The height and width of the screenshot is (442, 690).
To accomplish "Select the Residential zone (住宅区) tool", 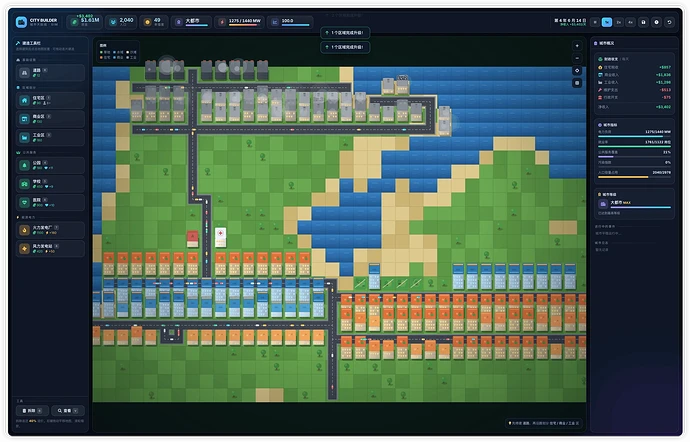I will click(51, 100).
